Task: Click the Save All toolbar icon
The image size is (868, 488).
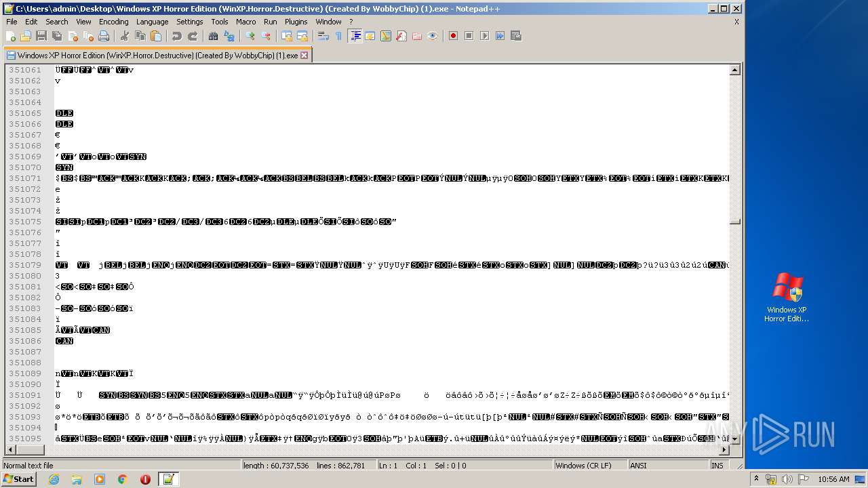Action: click(x=57, y=36)
